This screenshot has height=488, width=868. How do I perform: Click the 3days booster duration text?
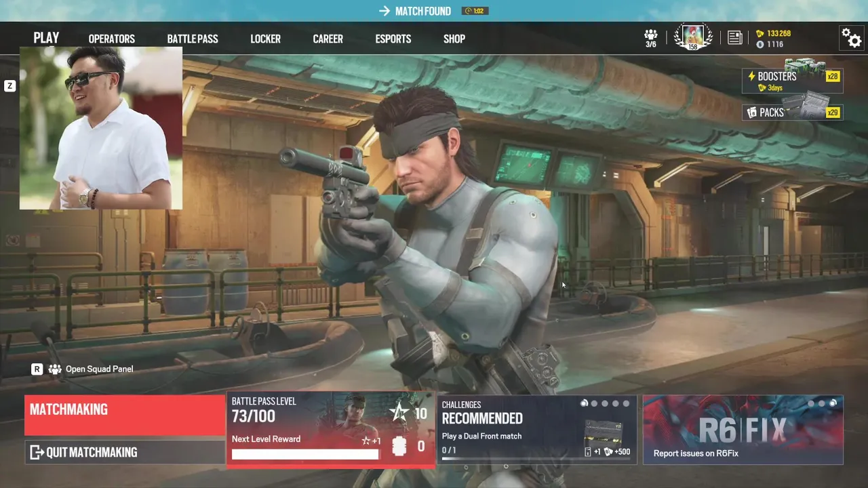(x=774, y=88)
